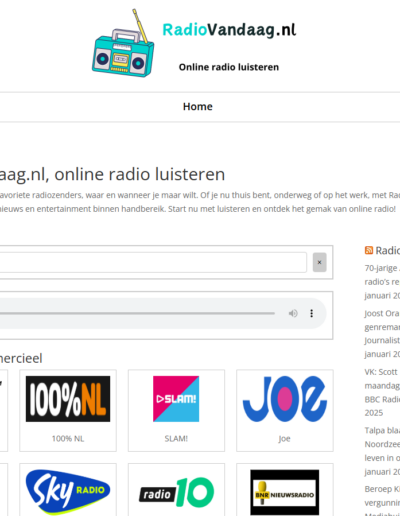Image resolution: width=400 pixels, height=516 pixels.
Task: Choose the Joe radio station logo
Action: [x=285, y=399]
